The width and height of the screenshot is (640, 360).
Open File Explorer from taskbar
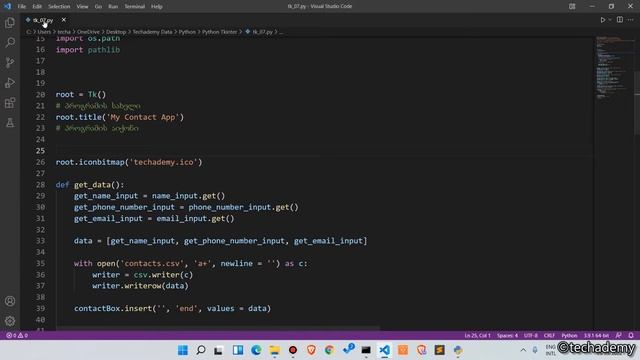point(274,350)
